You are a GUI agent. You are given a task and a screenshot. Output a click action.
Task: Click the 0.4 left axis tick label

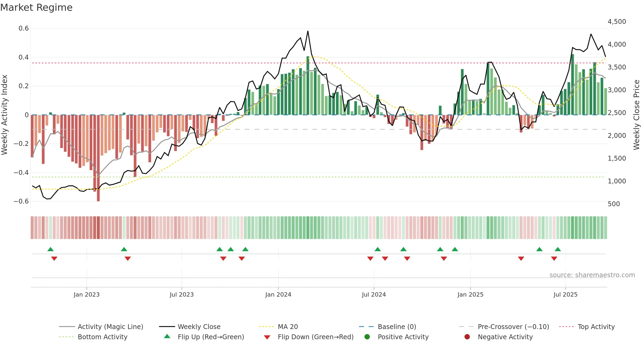tap(24, 57)
